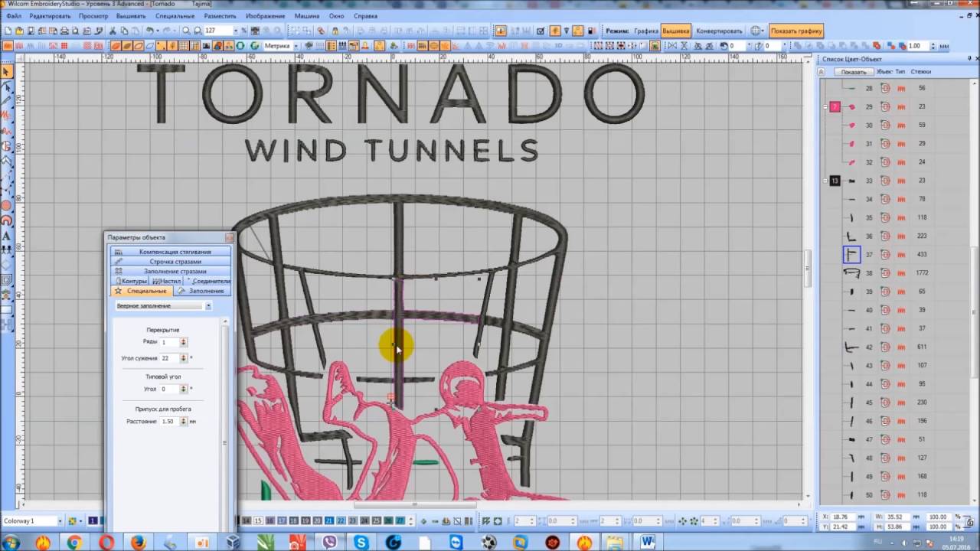Open the Метрика units dropdown
This screenshot has height=551, width=980.
[296, 46]
